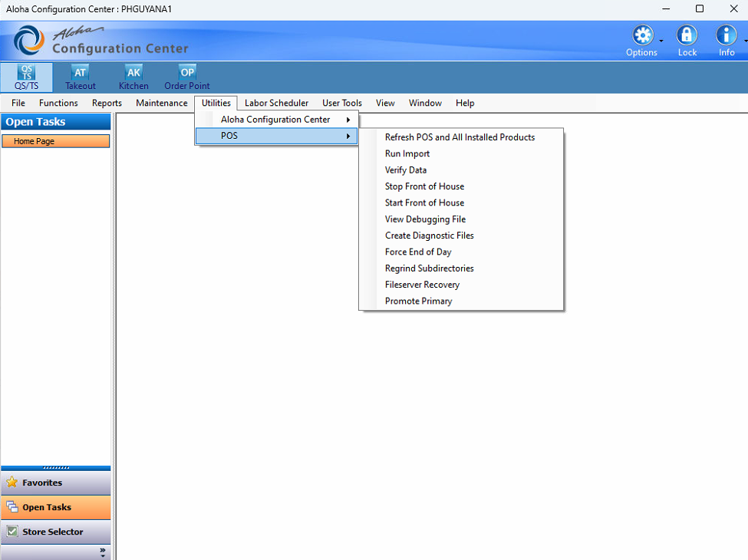Select Stop Front of House
This screenshot has height=560, width=748.
coord(461,186)
